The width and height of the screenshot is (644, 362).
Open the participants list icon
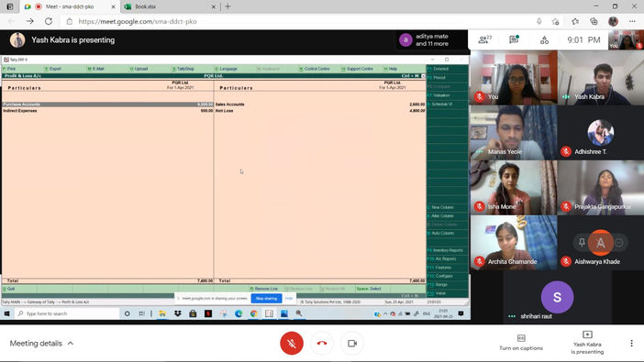pyautogui.click(x=484, y=39)
